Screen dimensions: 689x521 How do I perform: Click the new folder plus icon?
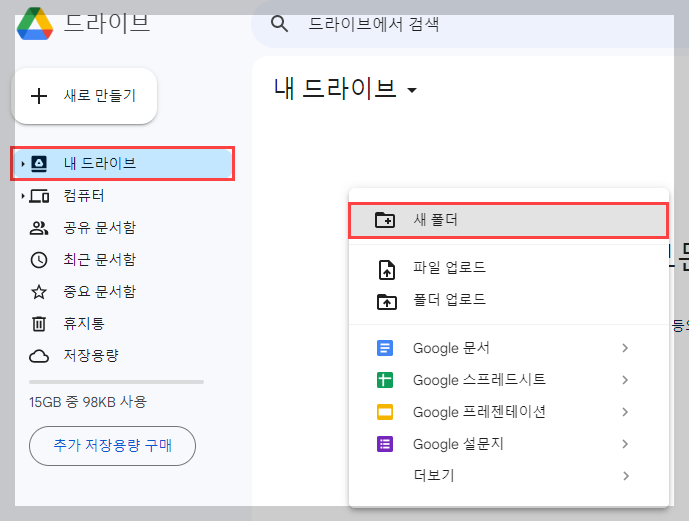385,220
